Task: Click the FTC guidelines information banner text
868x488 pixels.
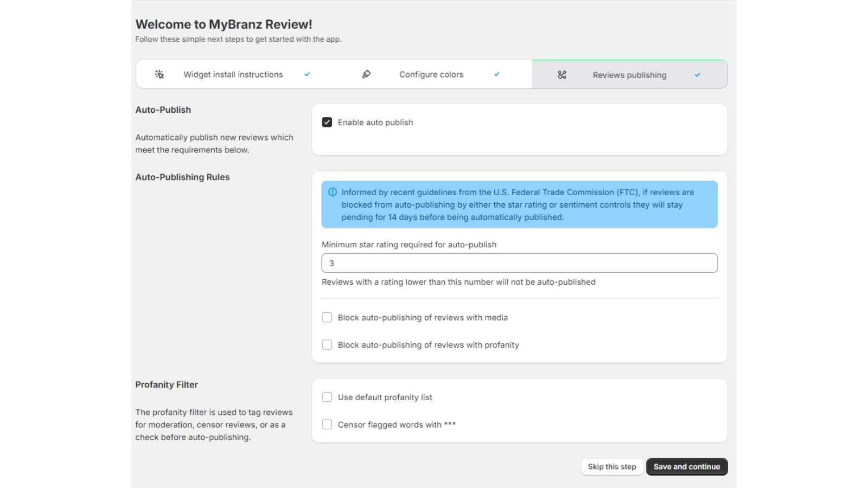Action: click(x=518, y=204)
